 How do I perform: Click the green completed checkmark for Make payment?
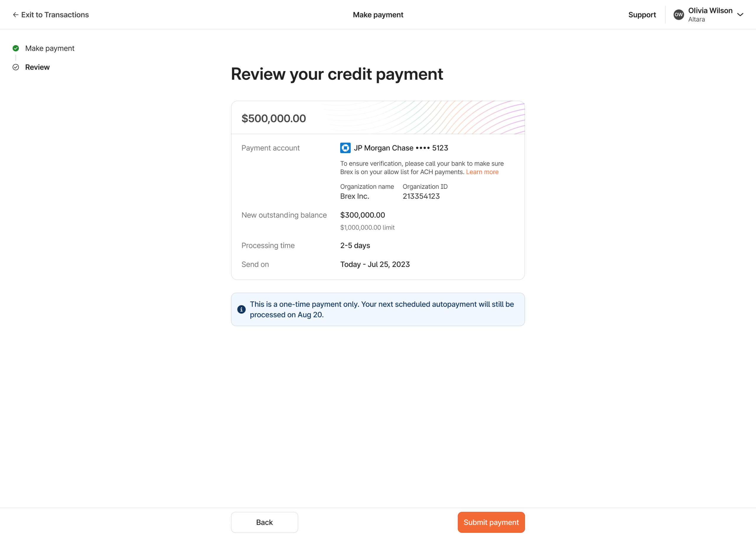pyautogui.click(x=16, y=48)
